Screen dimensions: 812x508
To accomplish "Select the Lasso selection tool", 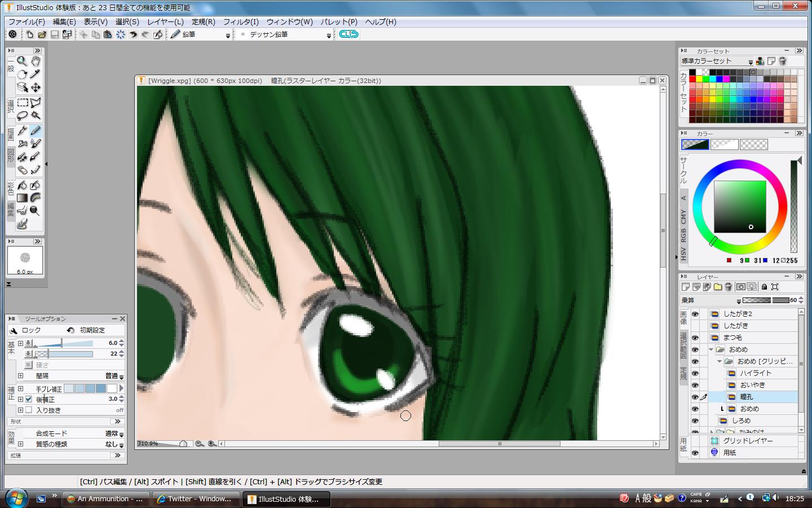I will tap(22, 116).
